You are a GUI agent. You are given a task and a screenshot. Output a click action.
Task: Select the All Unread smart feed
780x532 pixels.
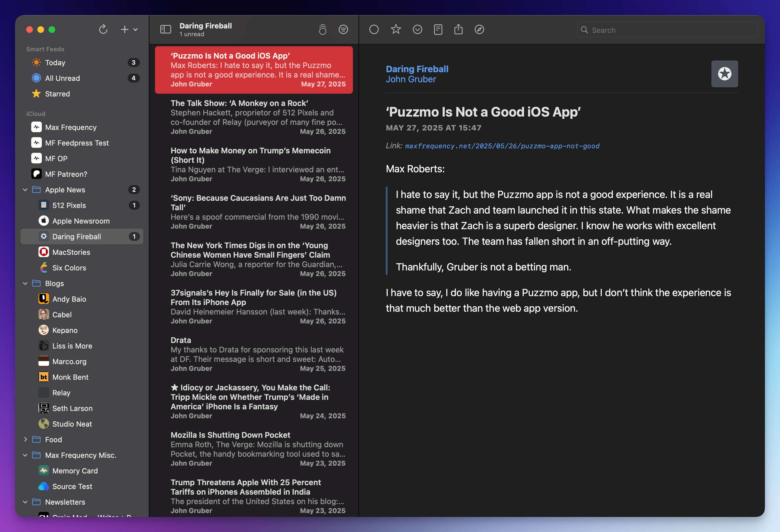pyautogui.click(x=62, y=78)
